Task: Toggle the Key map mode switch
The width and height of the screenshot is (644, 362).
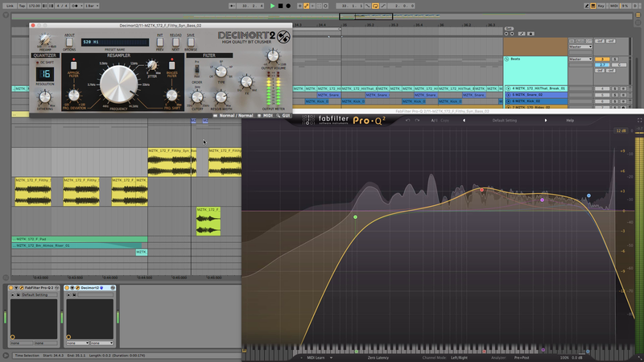Action: [x=601, y=6]
